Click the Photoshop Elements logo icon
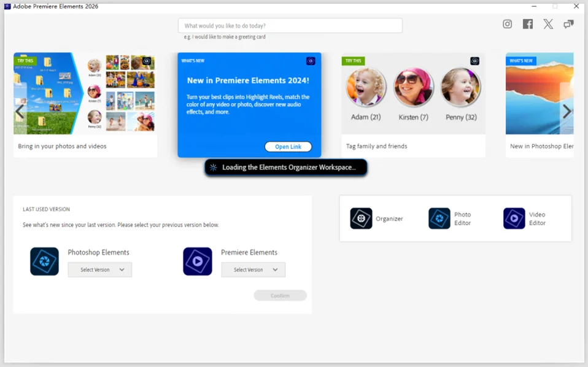The height and width of the screenshot is (367, 588). [x=44, y=261]
